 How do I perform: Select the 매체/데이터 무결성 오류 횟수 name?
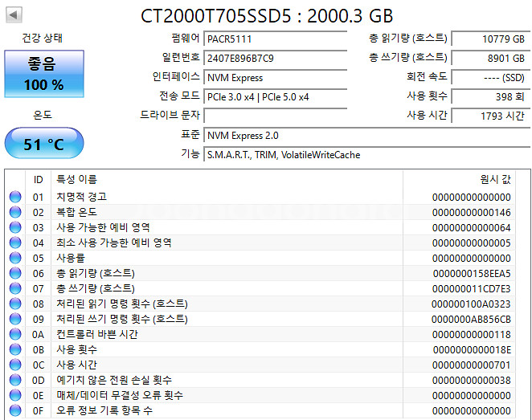click(120, 395)
